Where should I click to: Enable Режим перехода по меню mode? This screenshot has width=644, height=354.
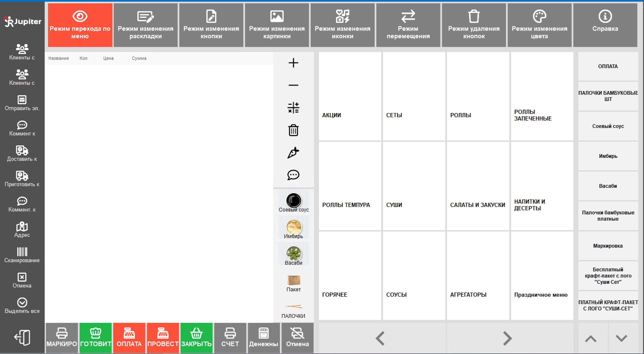click(80, 25)
